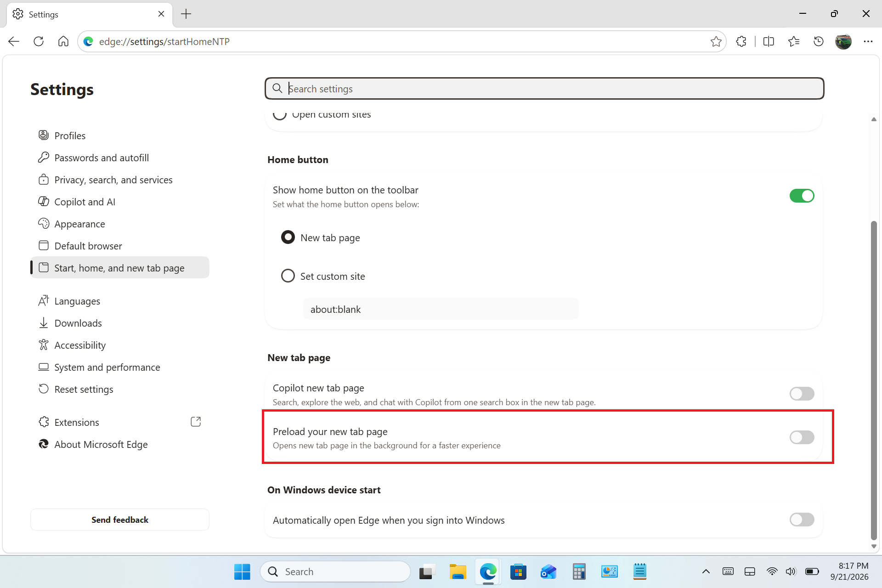The height and width of the screenshot is (588, 882).
Task: Open Settings and more ellipsis menu
Action: 868,41
